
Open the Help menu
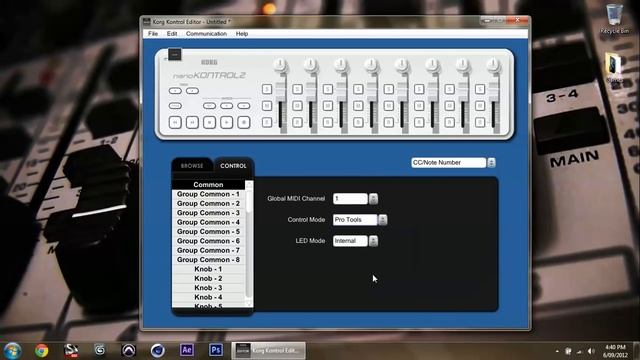242,33
